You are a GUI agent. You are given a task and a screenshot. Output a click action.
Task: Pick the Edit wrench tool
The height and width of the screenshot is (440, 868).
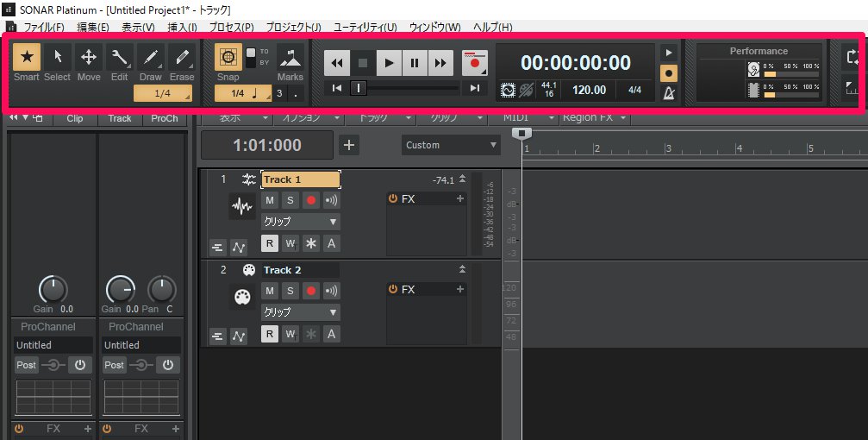pos(120,57)
